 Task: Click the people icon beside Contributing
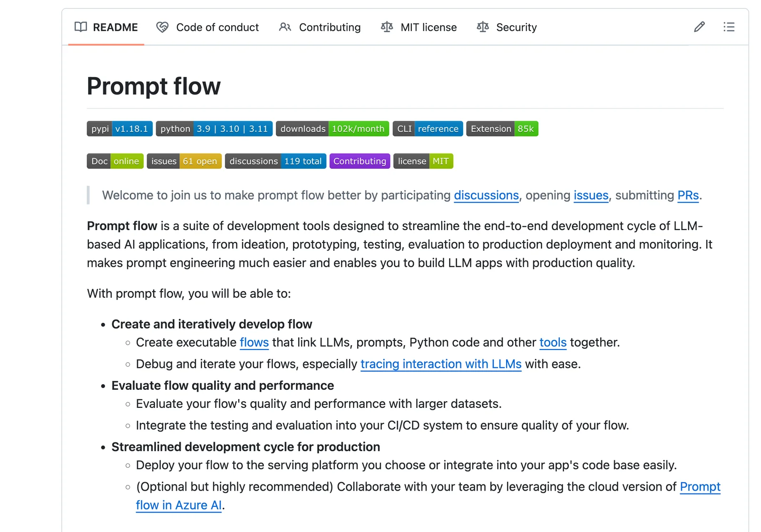pos(285,27)
